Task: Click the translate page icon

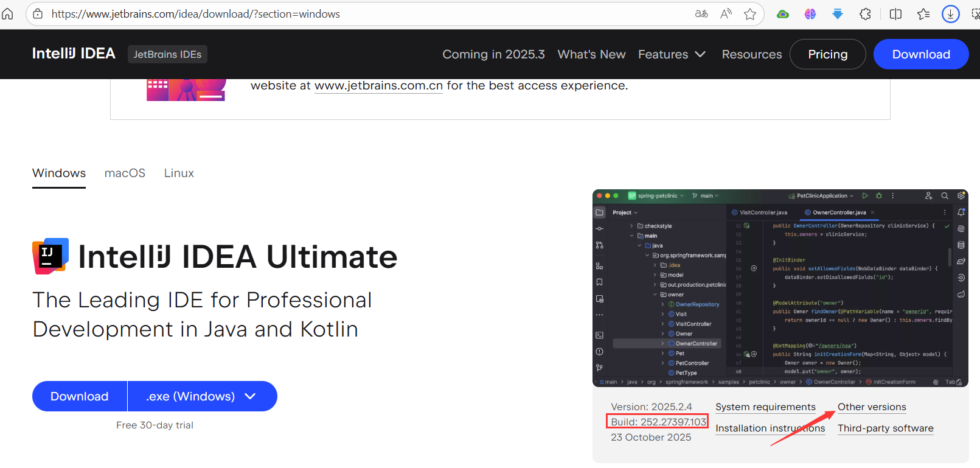Action: point(701,13)
